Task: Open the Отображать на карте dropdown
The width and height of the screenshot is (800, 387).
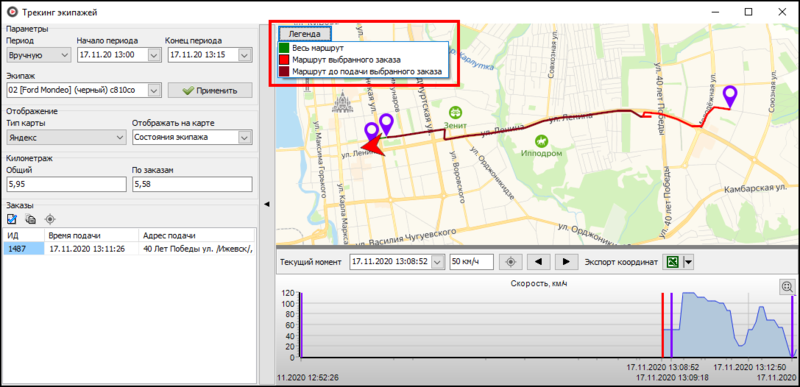Action: click(192, 137)
